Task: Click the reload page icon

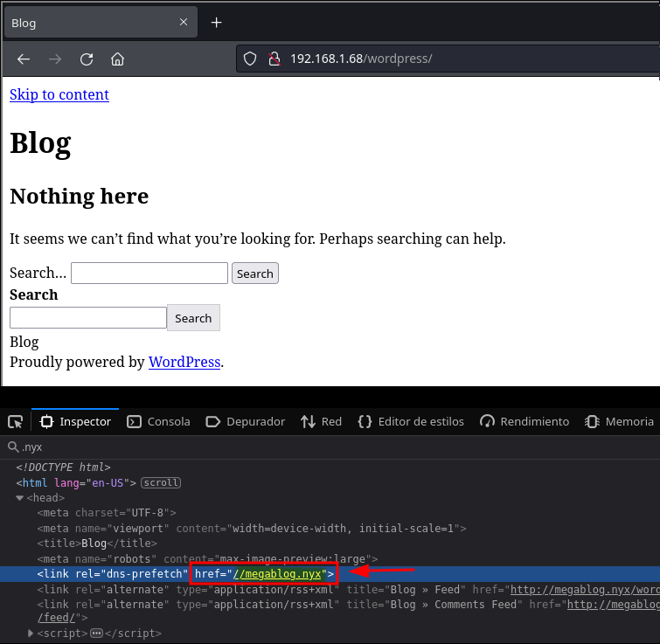Action: [87, 59]
